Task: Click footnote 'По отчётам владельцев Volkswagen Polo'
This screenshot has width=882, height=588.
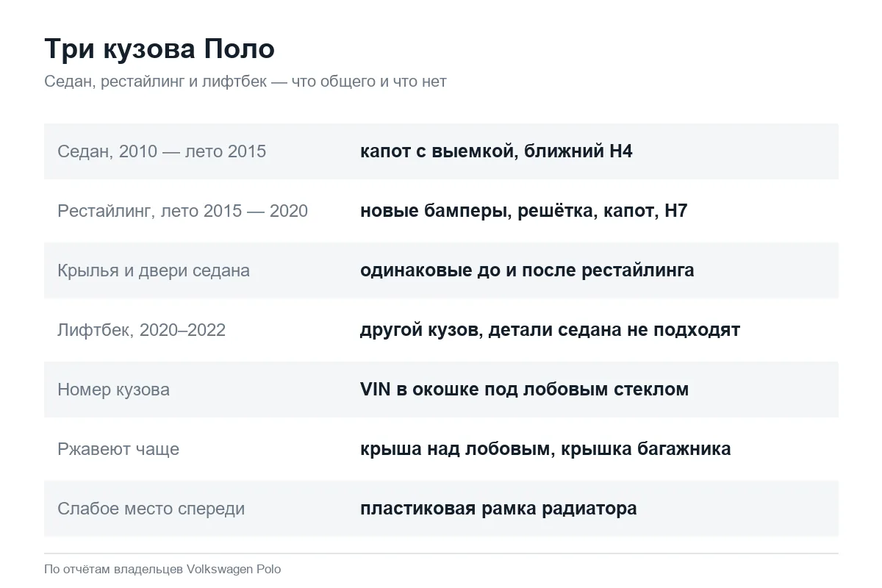Action: (162, 569)
